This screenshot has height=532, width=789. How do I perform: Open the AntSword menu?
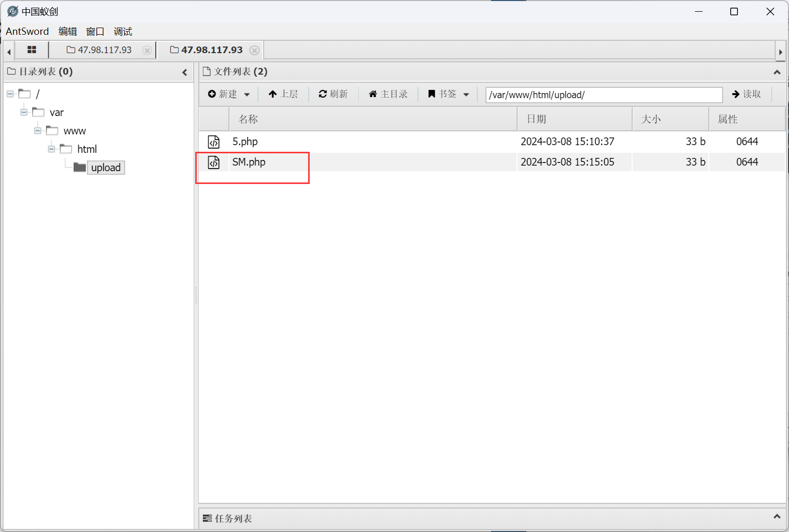[x=27, y=32]
